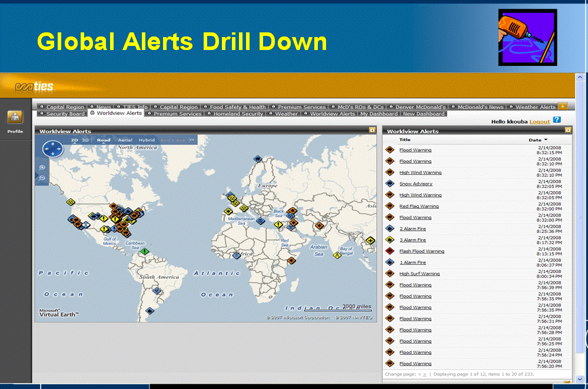Click the Logout link

tap(540, 122)
